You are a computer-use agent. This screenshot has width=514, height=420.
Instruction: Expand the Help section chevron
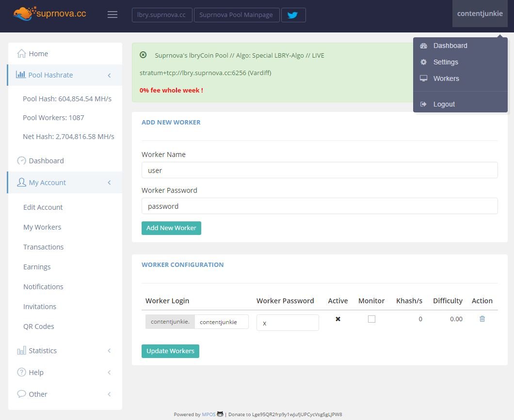[x=110, y=372]
